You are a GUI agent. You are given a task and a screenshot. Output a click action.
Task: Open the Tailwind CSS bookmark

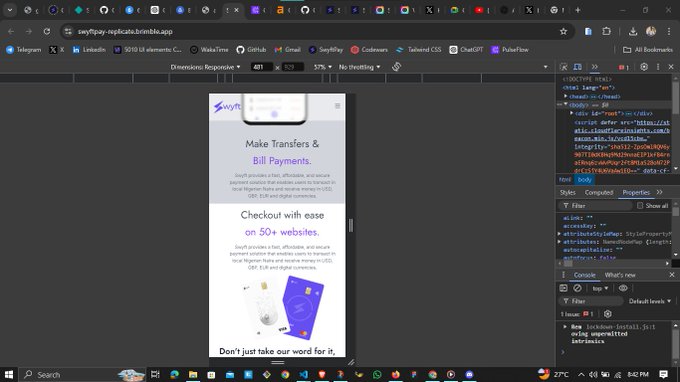click(x=418, y=50)
